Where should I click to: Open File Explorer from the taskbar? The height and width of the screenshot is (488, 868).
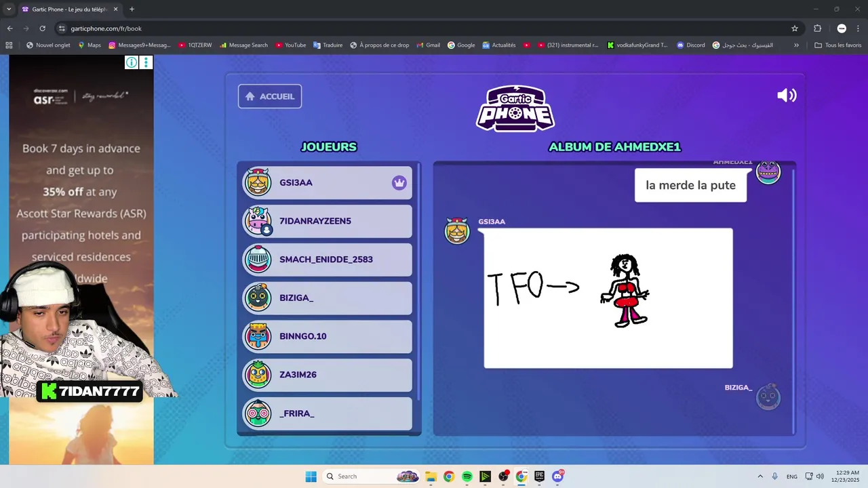pos(431,476)
